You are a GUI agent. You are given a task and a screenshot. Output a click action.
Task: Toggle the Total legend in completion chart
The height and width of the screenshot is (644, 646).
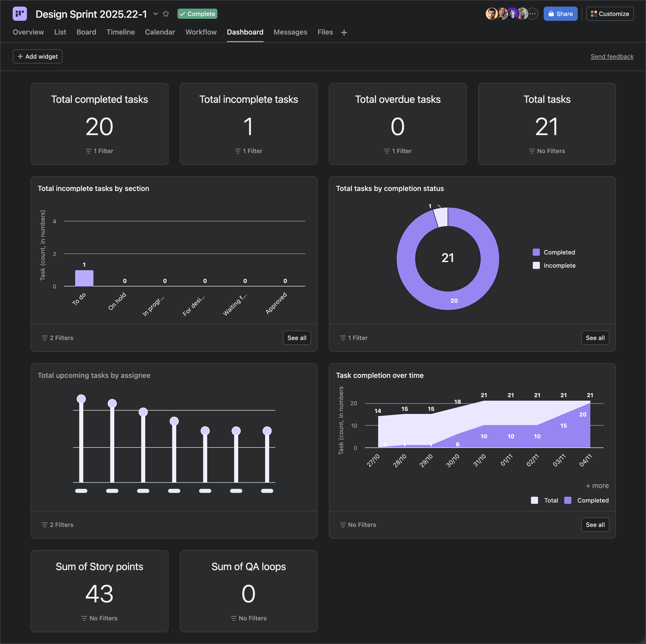tap(544, 500)
